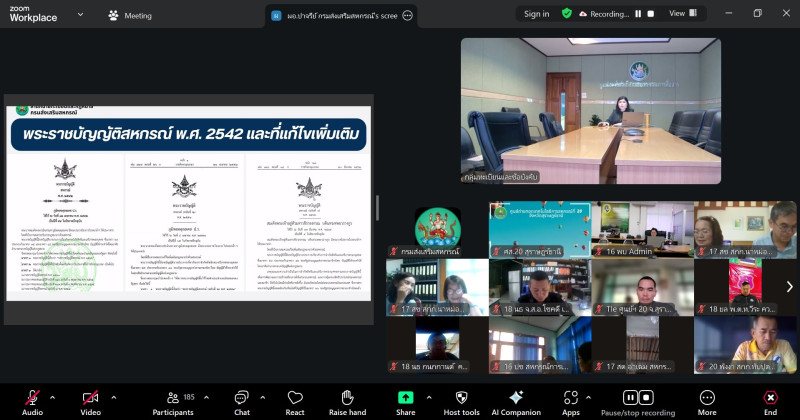Expand the Share options arrow
Viewport: 800px width, 420px height.
428,396
